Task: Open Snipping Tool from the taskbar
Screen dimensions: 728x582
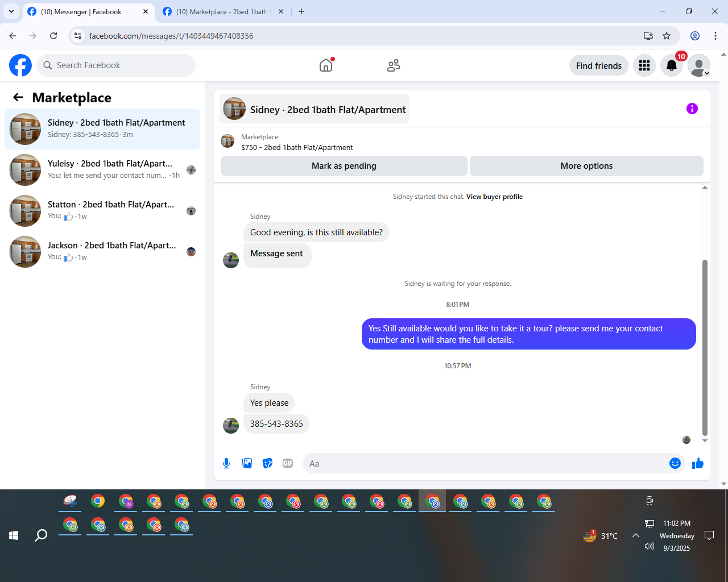Action: (70, 501)
